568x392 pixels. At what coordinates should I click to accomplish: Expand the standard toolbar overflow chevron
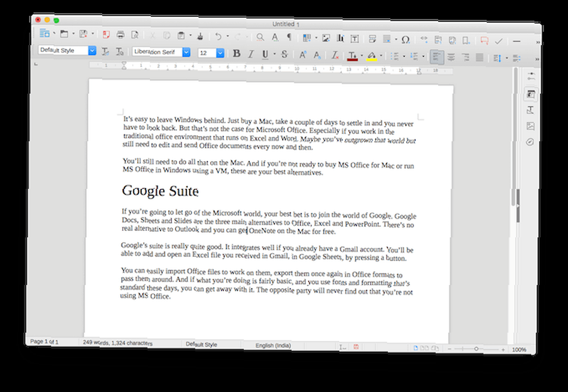coord(538,43)
